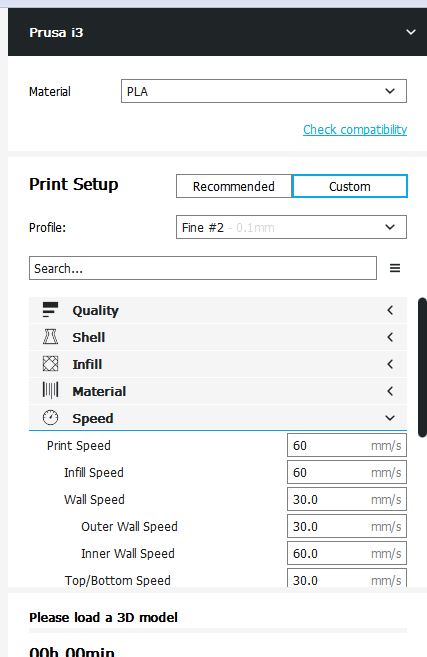Switch to Recommended print setup
Screen dimensions: 427x657
(x=234, y=186)
